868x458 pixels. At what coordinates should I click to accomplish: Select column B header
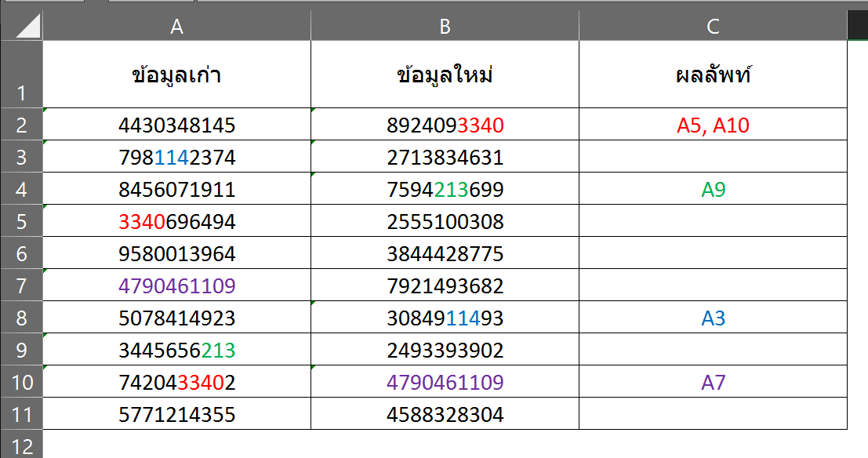click(445, 25)
